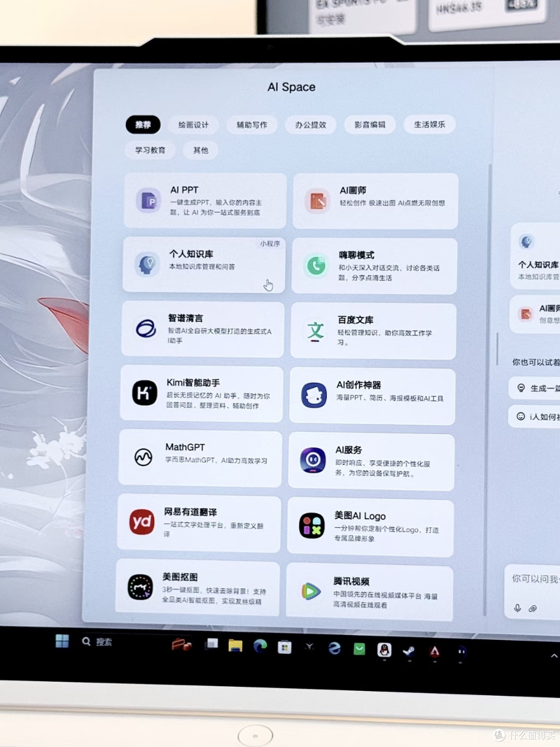
Task: Select the 其他 category tab
Action: pyautogui.click(x=201, y=150)
